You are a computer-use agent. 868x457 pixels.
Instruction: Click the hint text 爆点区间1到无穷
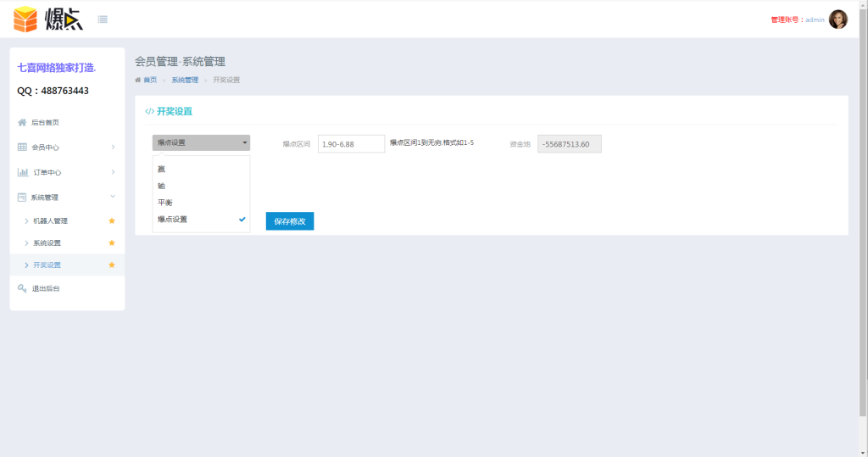(431, 142)
